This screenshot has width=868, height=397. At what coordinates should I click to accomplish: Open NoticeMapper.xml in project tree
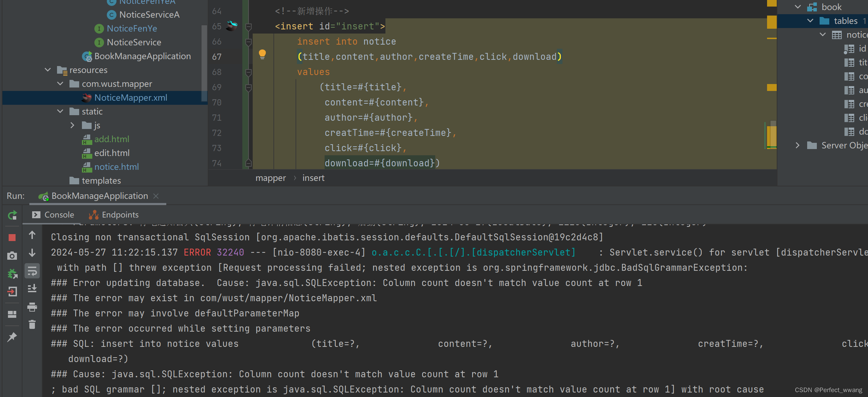[130, 98]
